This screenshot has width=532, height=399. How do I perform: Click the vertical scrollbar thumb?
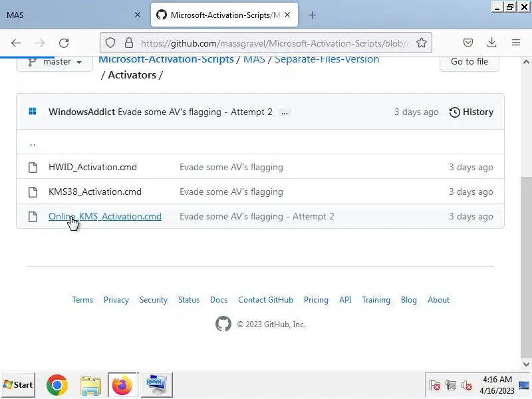(x=526, y=267)
